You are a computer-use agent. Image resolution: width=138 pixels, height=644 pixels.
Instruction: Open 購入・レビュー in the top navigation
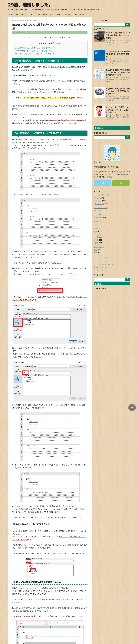click(36, 14)
